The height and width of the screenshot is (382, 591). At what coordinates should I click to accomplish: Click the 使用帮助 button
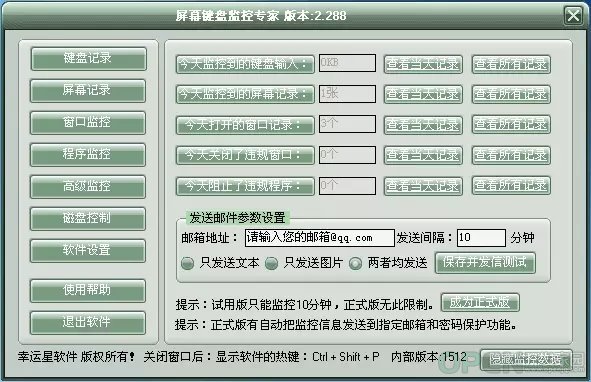click(x=88, y=290)
